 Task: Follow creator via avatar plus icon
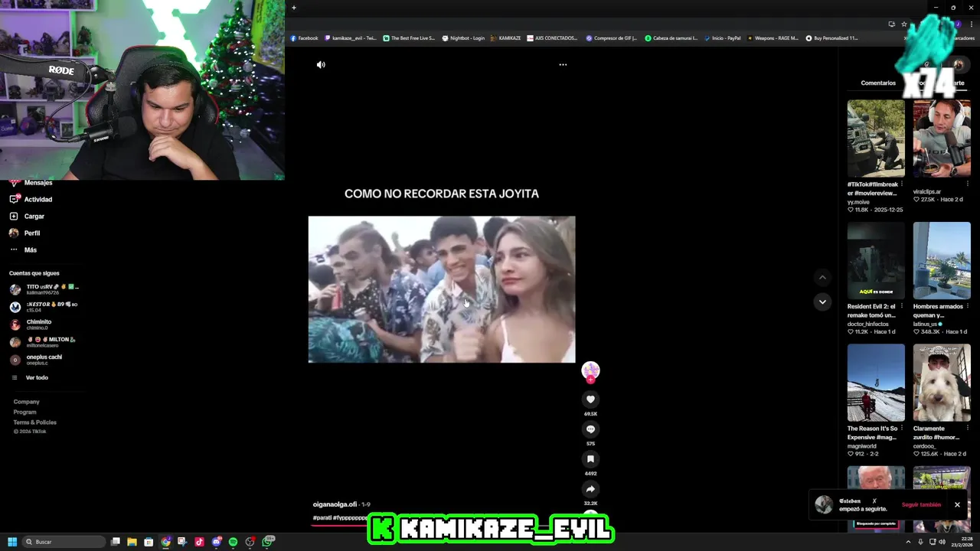pyautogui.click(x=590, y=380)
